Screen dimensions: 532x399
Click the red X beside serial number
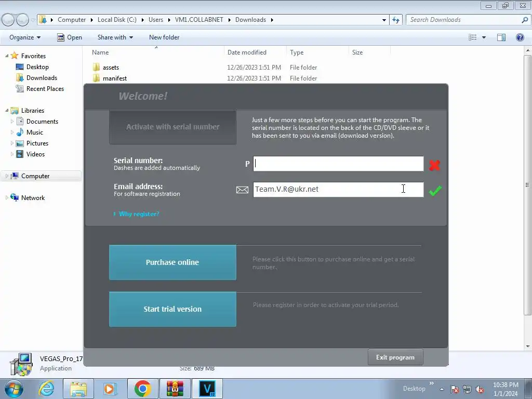434,165
